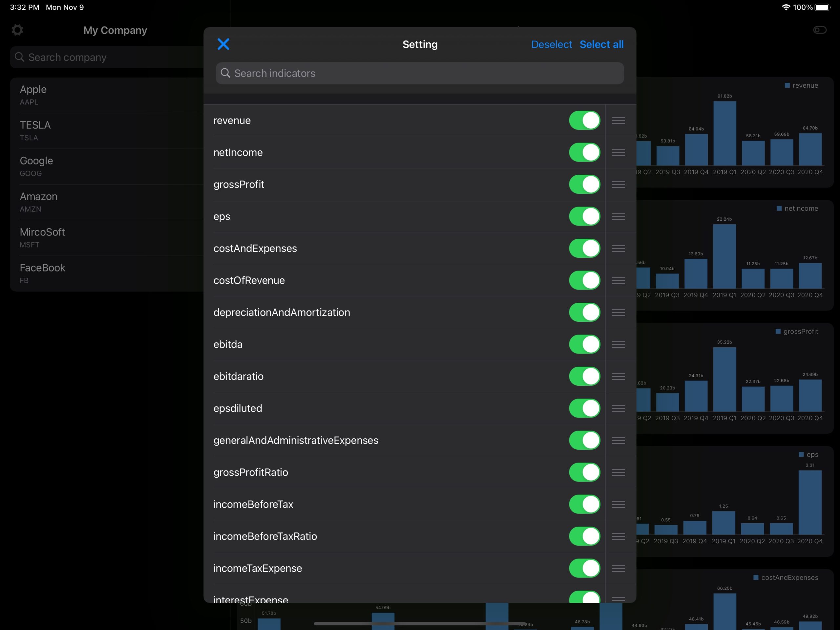The height and width of the screenshot is (630, 840).
Task: Click the magnifier icon in Search company
Action: (x=19, y=57)
